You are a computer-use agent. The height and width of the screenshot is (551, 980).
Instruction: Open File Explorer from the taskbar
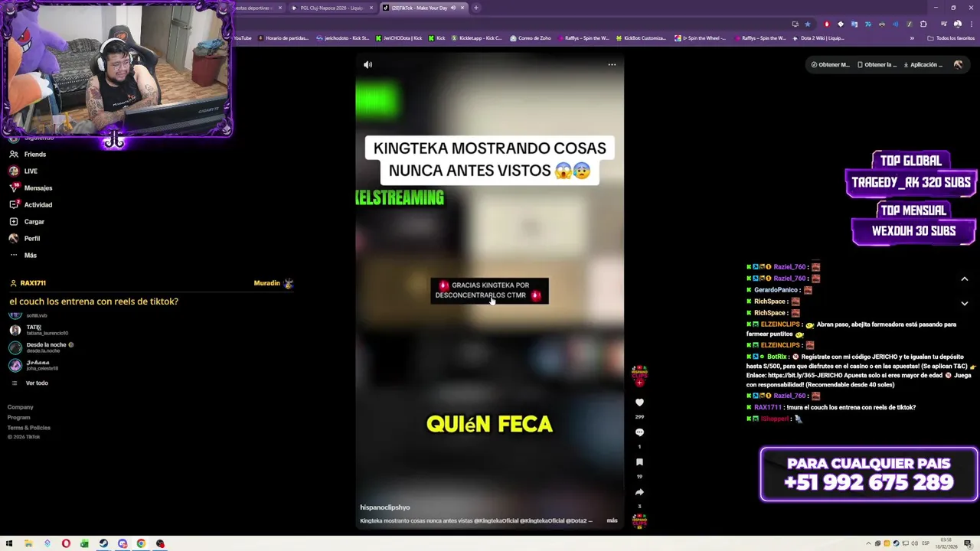(x=28, y=543)
